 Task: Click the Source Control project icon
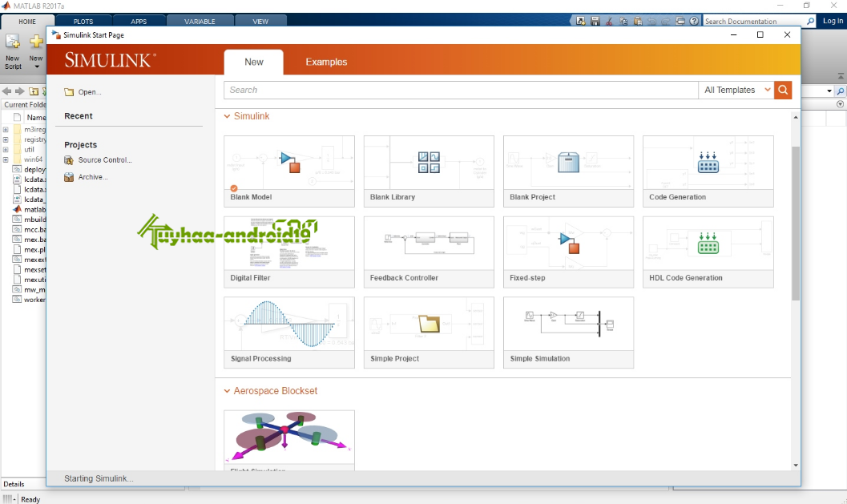[x=69, y=160]
